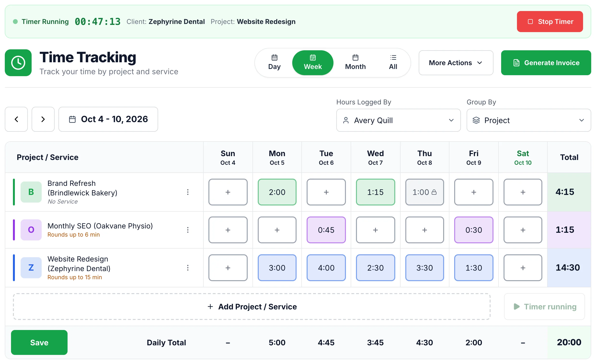Open the kebab menu for Website Redesign row
This screenshot has height=364, width=596.
188,268
